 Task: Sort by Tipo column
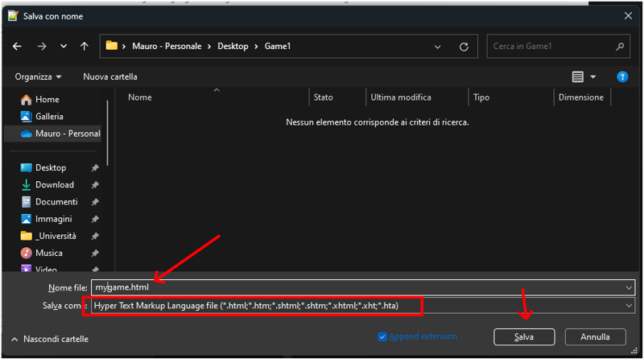click(481, 97)
